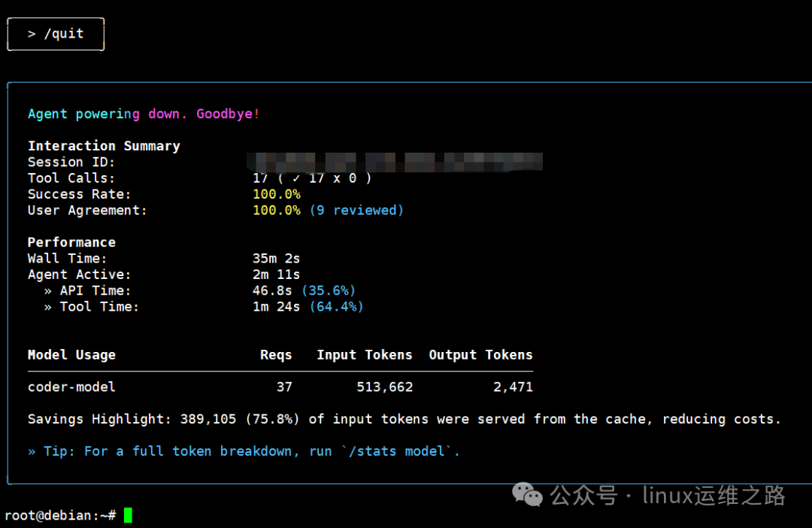Screen dimensions: 812x528
Task: Select the wall time value '35m 2s'
Action: [276, 259]
